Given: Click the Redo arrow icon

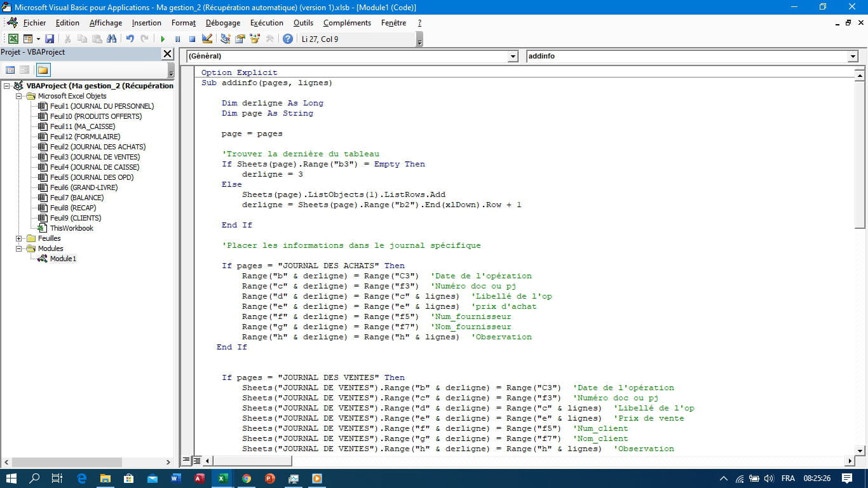Looking at the screenshot, I should pos(145,39).
